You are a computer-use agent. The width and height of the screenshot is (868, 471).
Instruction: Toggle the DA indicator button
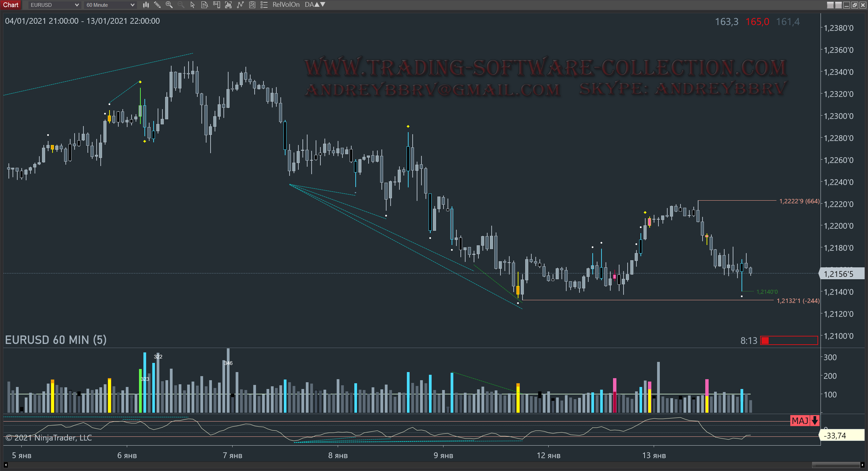point(309,5)
